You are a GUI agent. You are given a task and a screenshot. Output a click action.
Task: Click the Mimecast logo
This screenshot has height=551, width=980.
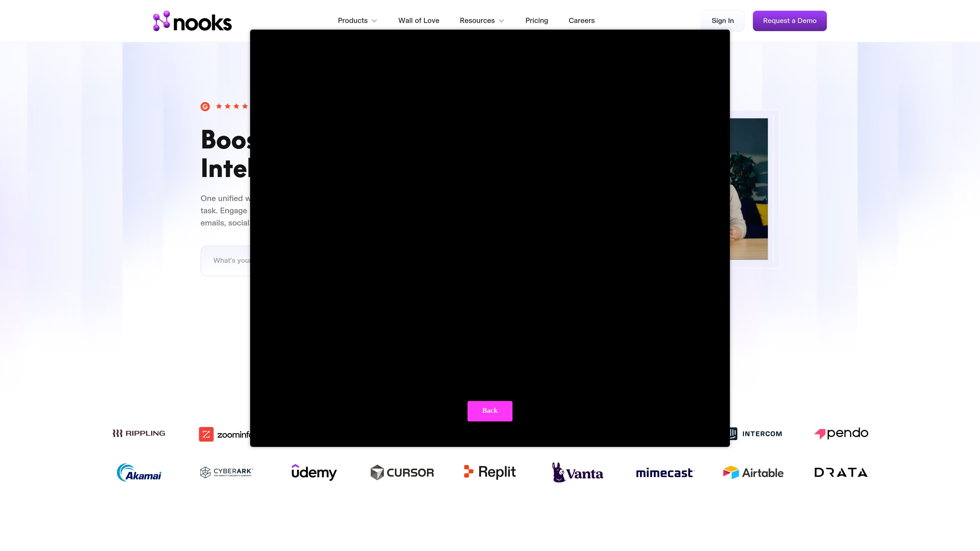click(x=665, y=473)
